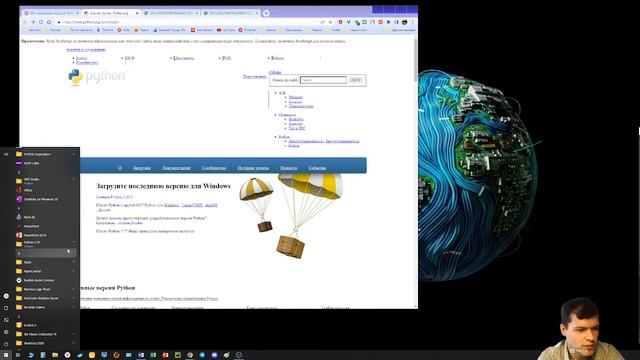Bookmark this page with the star

point(331,22)
